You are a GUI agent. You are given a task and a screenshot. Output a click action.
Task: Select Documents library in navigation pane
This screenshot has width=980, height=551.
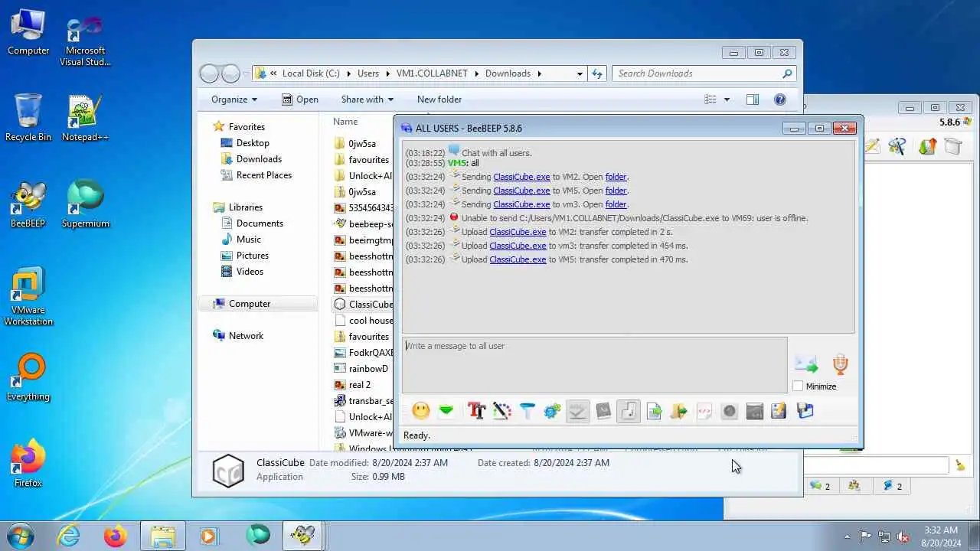click(260, 223)
